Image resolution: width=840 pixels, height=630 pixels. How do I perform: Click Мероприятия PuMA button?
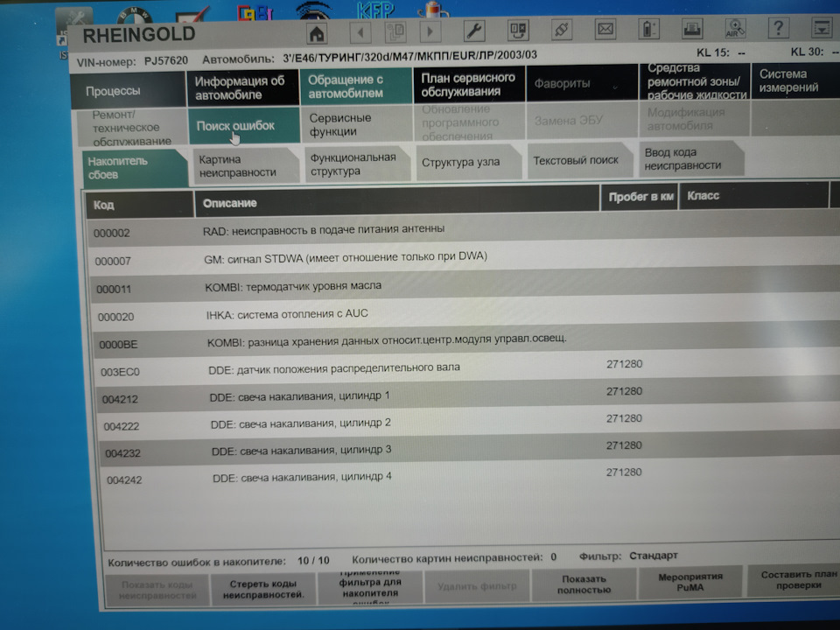pos(690,582)
